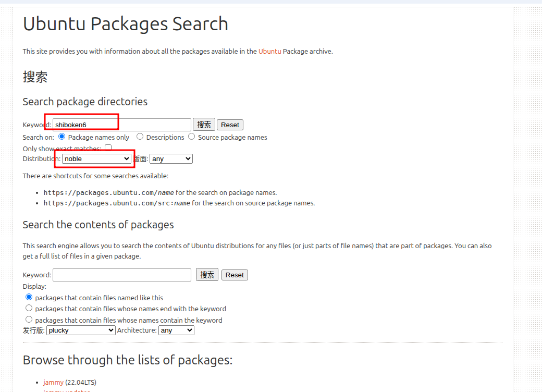This screenshot has height=392, width=542.
Task: Select Source package names radio option
Action: pyautogui.click(x=191, y=137)
